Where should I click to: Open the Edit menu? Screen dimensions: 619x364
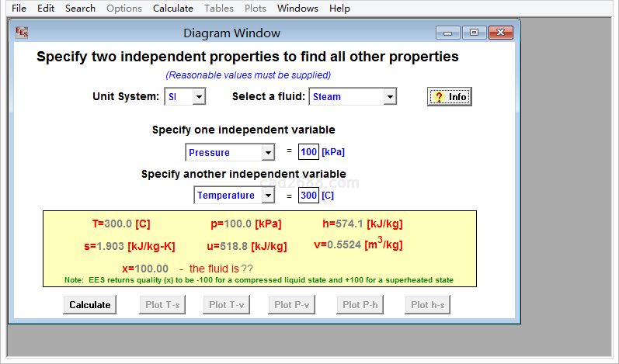[x=46, y=9]
